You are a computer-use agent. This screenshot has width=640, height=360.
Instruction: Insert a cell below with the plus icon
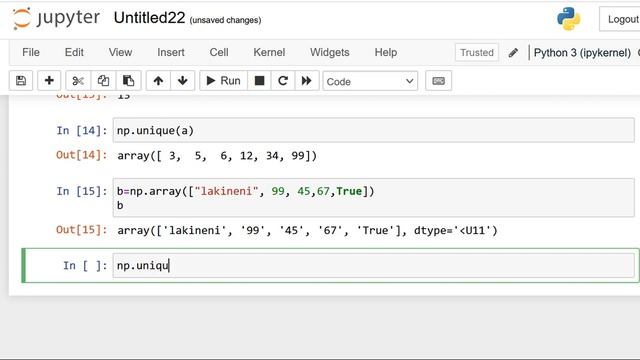tap(49, 81)
